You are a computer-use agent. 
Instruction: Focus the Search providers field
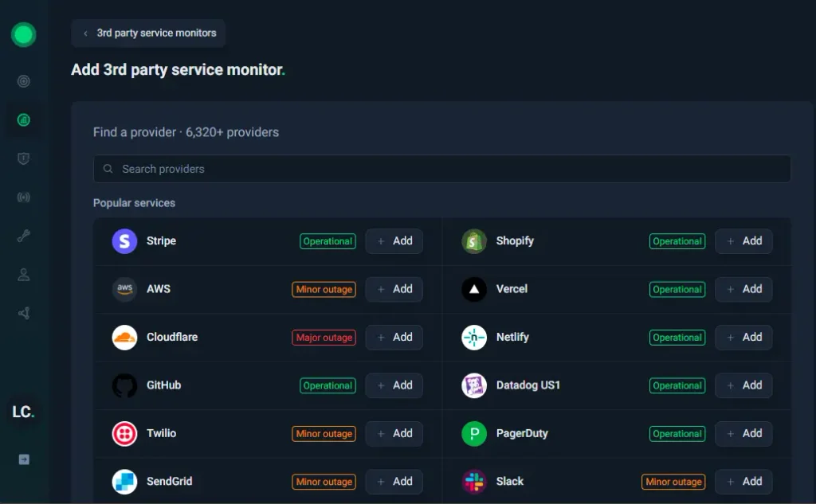[441, 169]
